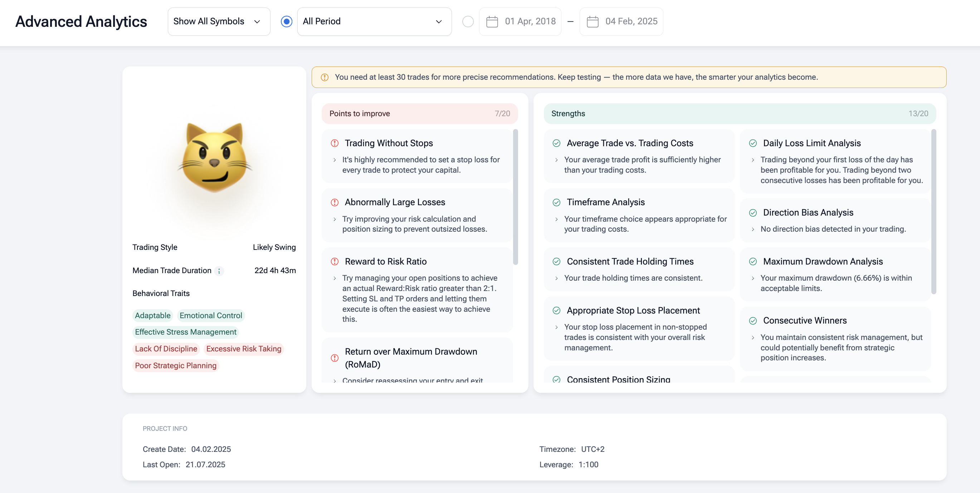Viewport: 980px width, 493px height.
Task: Click the Median Trade Duration info icon
Action: click(219, 271)
